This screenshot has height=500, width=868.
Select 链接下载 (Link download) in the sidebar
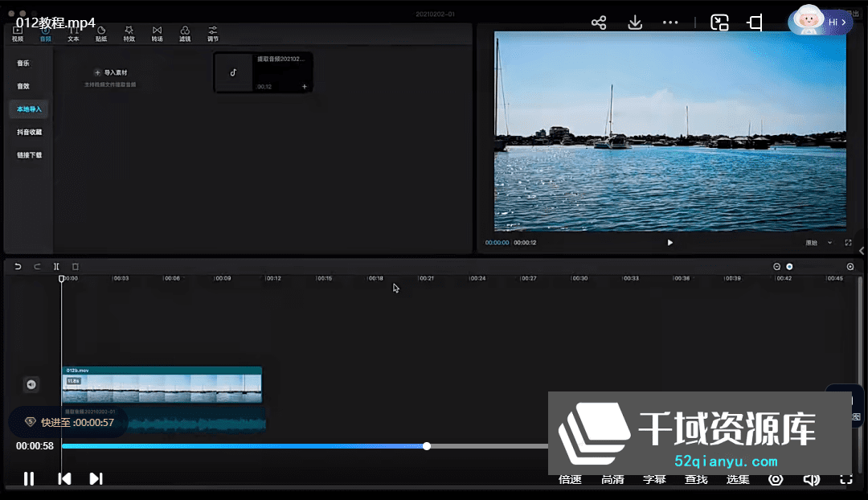(30, 155)
